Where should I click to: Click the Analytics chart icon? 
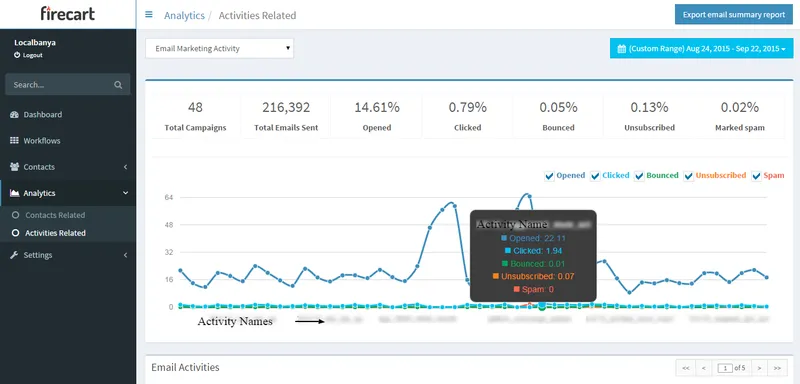click(14, 193)
